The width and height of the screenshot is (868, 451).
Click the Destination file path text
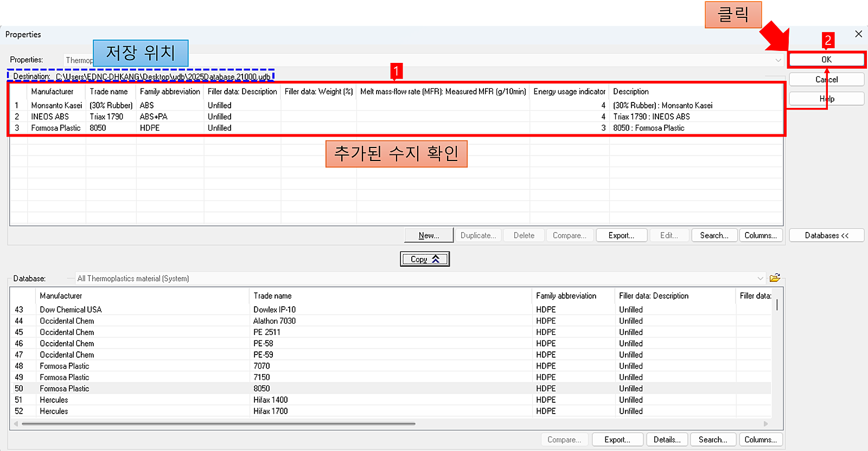click(163, 77)
